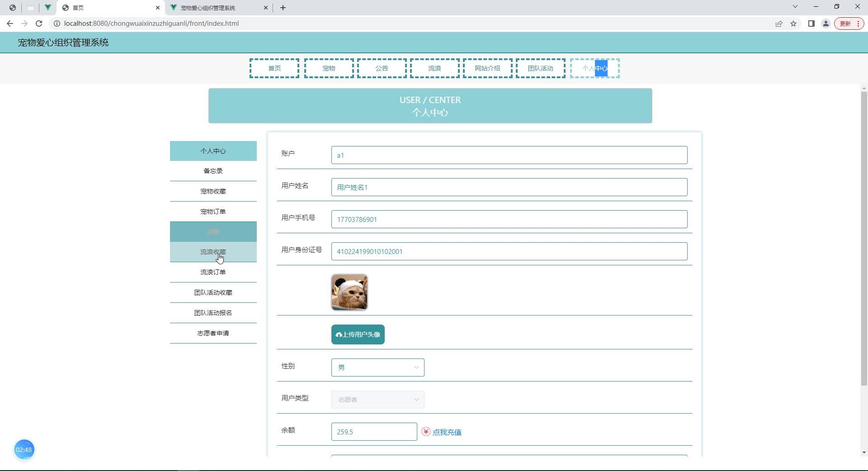Open 宠物 navigation item
The image size is (868, 471).
(329, 68)
